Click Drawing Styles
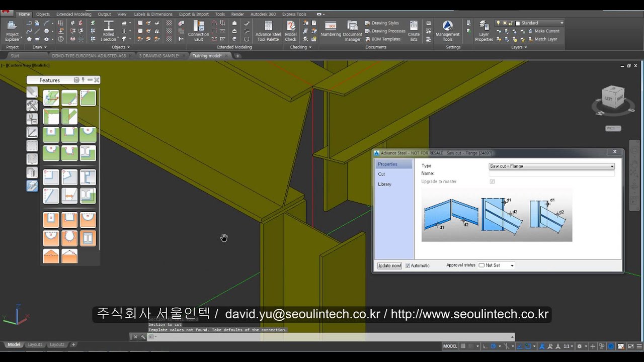Image resolution: width=644 pixels, height=362 pixels. (381, 23)
